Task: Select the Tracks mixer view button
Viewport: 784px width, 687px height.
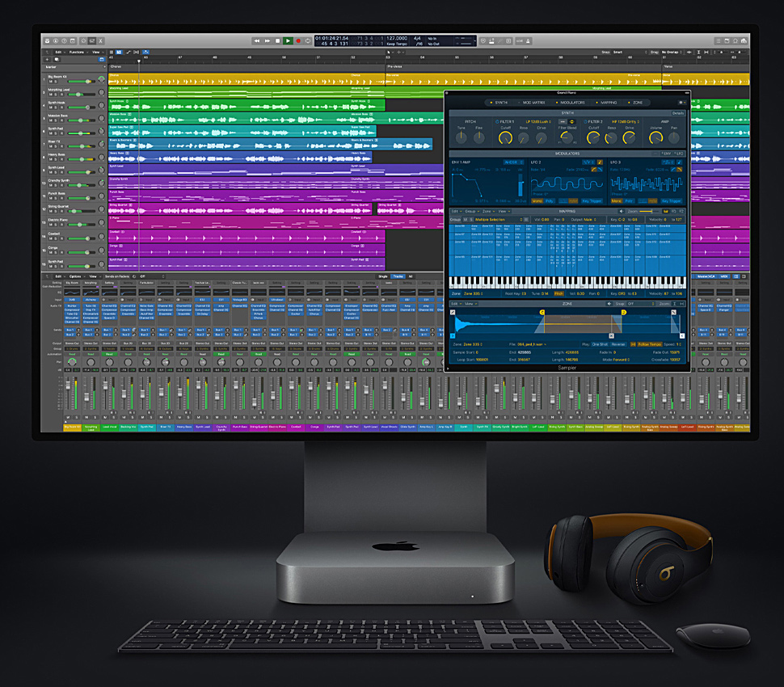Action: pyautogui.click(x=398, y=276)
